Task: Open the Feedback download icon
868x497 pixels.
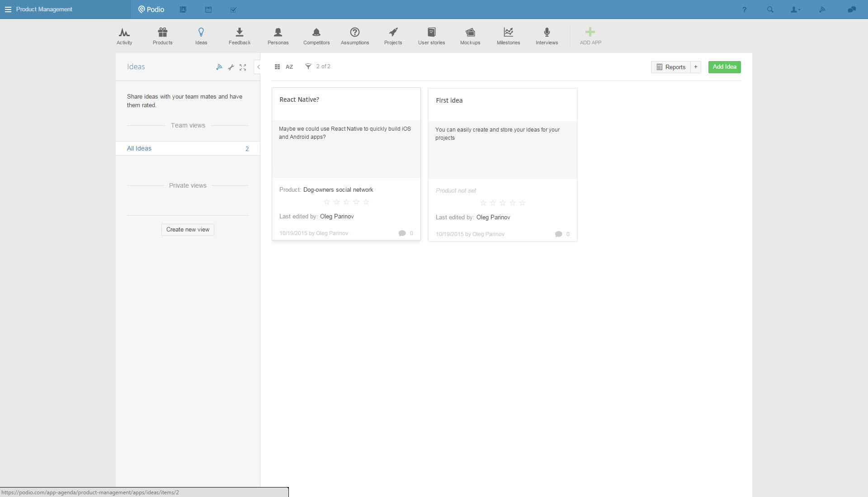Action: pos(239,33)
